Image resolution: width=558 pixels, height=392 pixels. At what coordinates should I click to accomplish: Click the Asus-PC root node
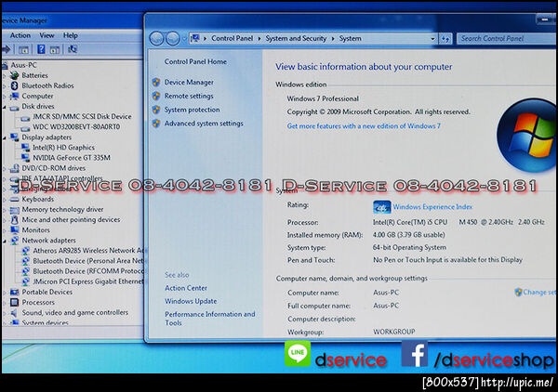[23, 65]
